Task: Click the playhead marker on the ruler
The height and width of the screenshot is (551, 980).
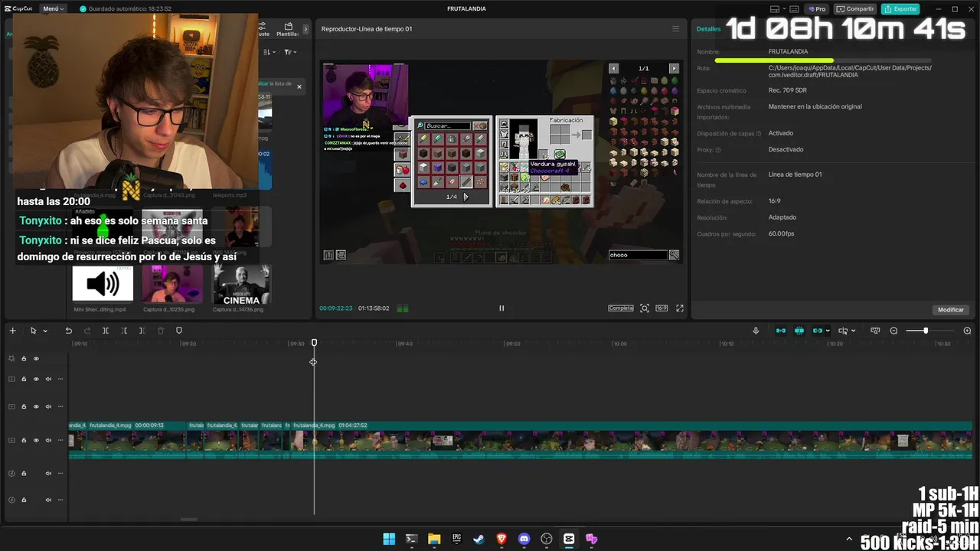Action: pyautogui.click(x=314, y=343)
